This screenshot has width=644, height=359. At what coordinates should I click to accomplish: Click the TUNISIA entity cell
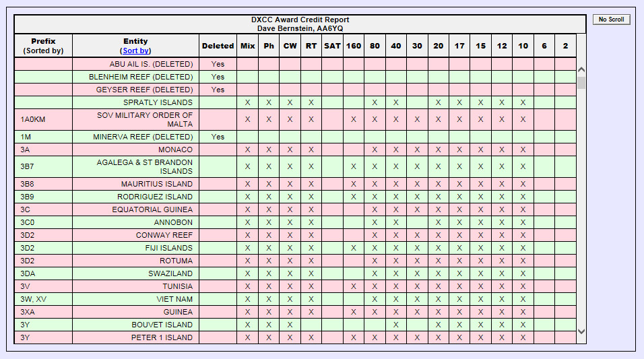click(135, 286)
